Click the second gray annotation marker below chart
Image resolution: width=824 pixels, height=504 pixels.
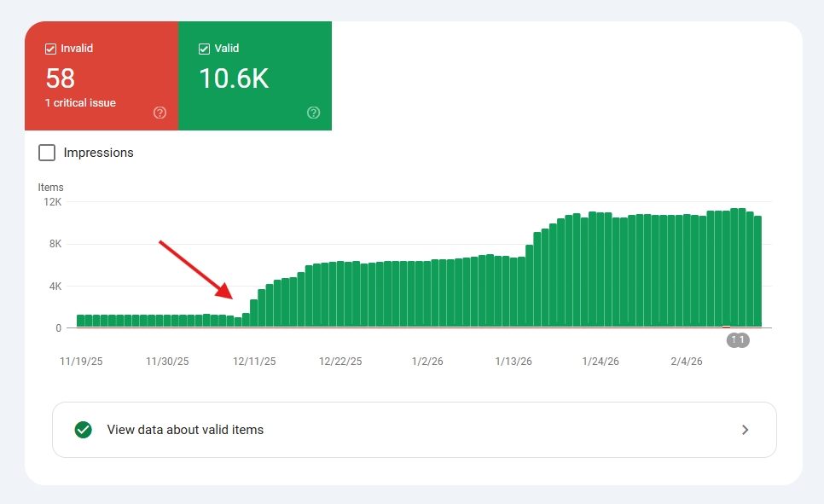point(742,340)
